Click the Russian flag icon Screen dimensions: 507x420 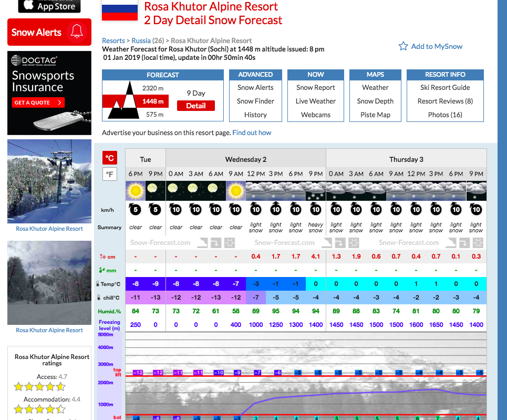point(120,11)
